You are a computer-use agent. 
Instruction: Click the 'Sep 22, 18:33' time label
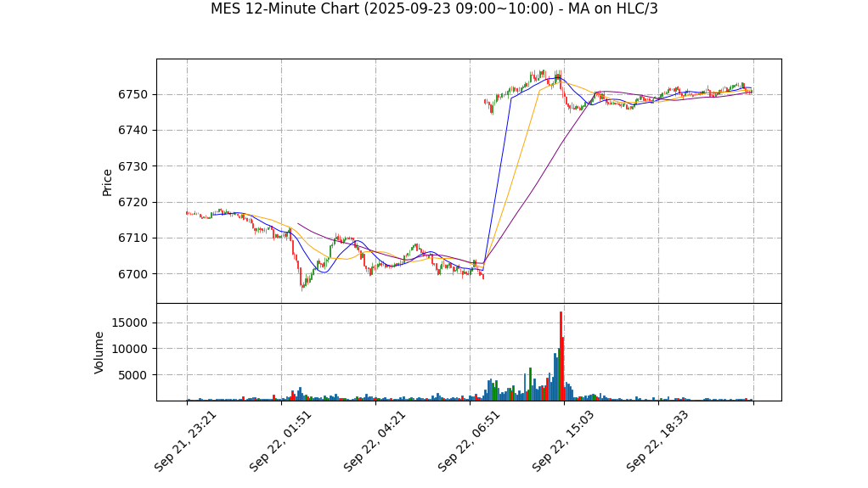(657, 441)
